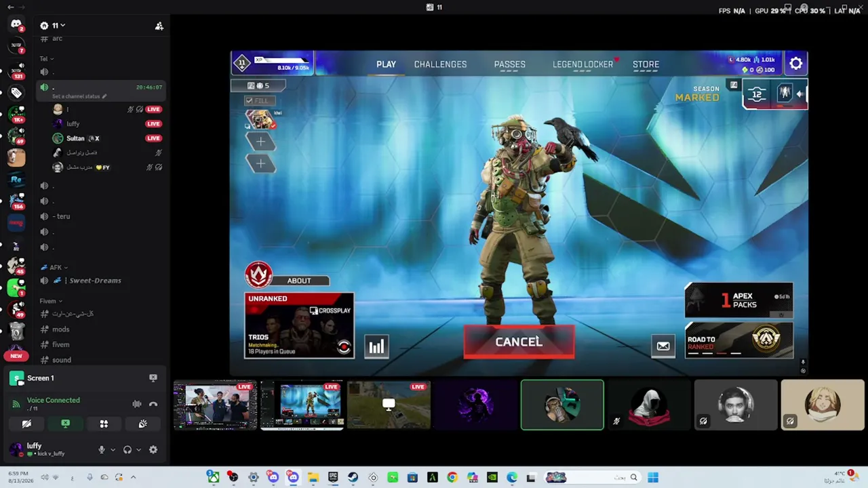Add teammate in first empty squad slot
The image size is (868, 488).
pyautogui.click(x=260, y=142)
